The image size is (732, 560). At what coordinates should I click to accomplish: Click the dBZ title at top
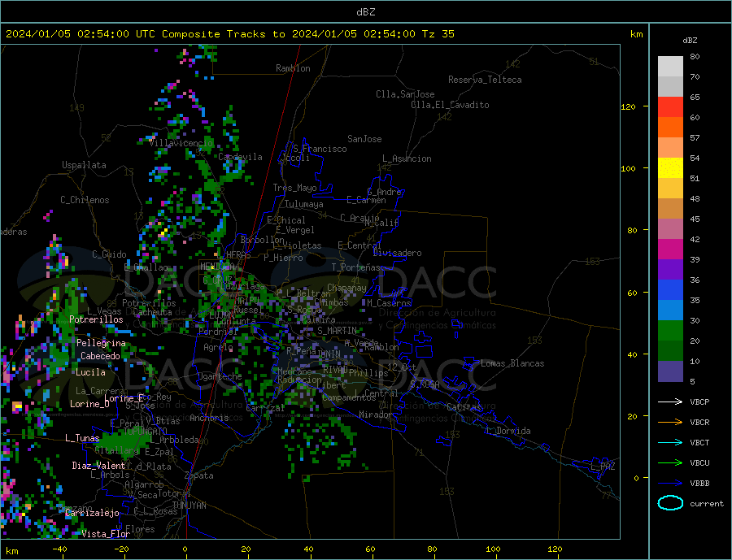(x=365, y=12)
